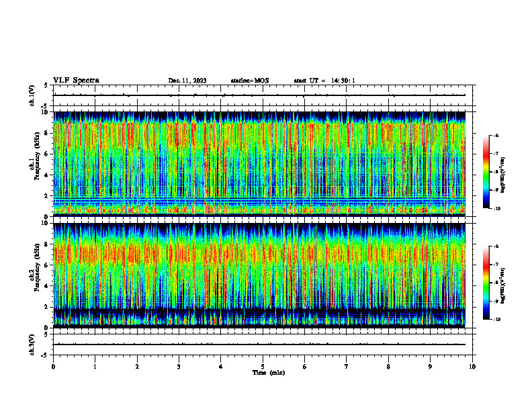The image size is (532, 411).
Task: Click the ch.2 spectrogram color scale bar
Action: point(486,283)
